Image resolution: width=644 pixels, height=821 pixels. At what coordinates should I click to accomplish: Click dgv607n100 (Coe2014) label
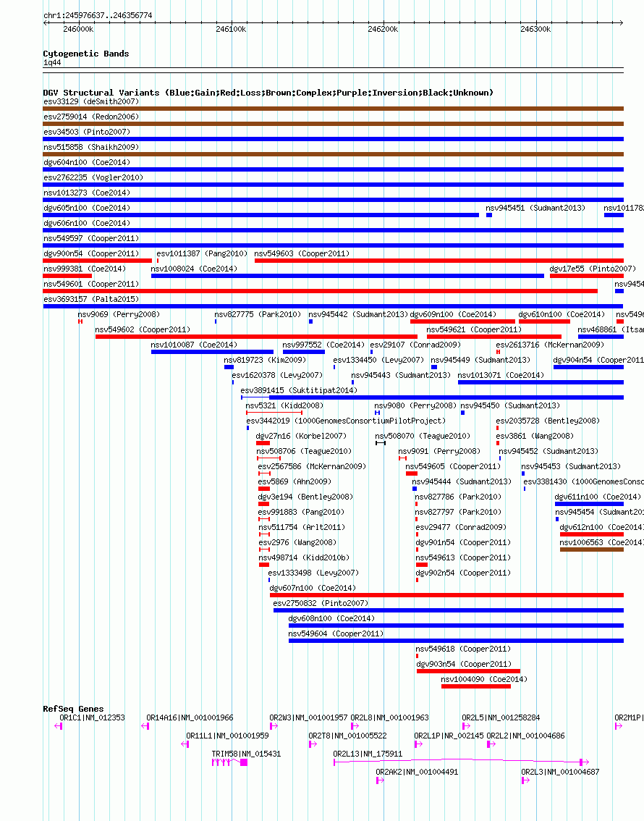313,588
